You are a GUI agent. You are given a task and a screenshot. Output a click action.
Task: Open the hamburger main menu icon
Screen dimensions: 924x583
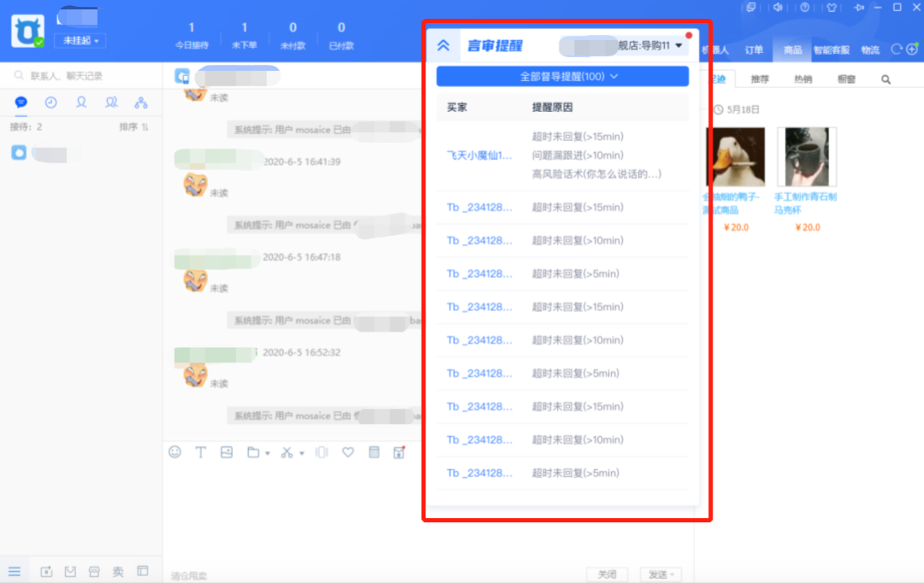coord(15,571)
